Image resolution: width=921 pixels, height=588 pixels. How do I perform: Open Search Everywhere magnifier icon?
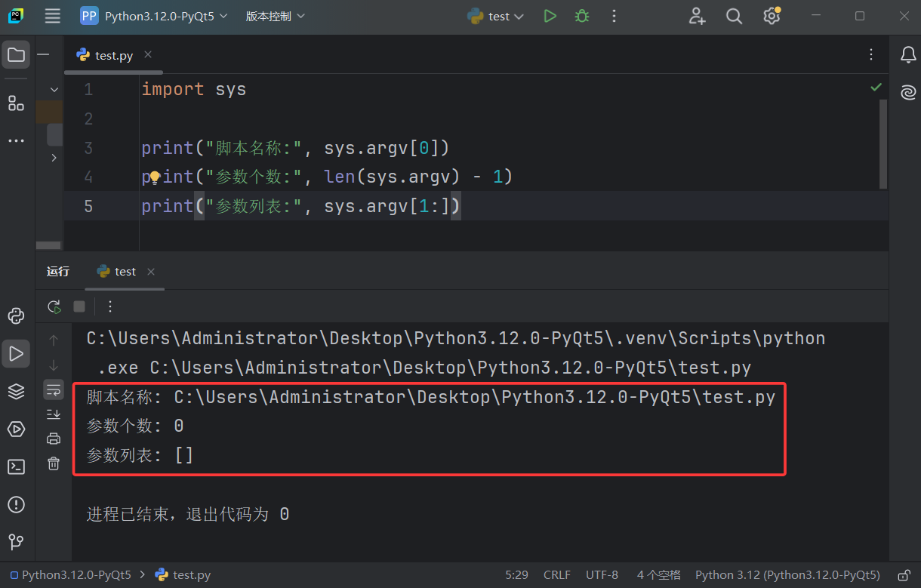coord(734,16)
